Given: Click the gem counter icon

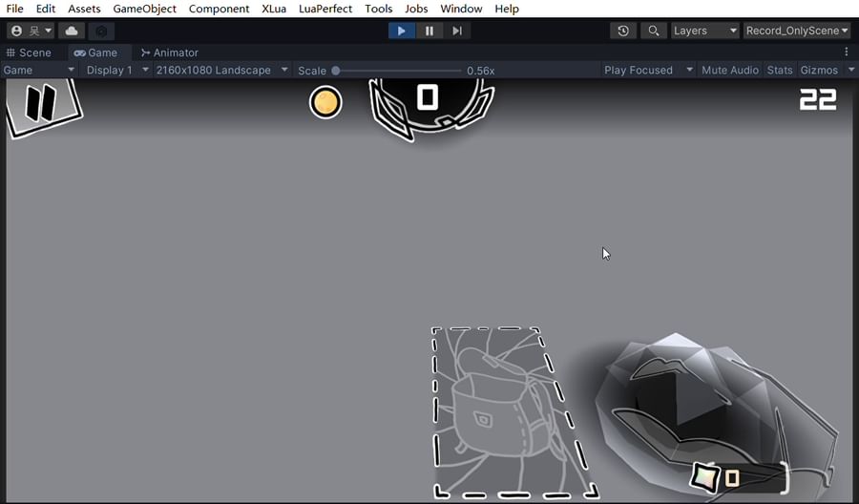Looking at the screenshot, I should click(704, 477).
